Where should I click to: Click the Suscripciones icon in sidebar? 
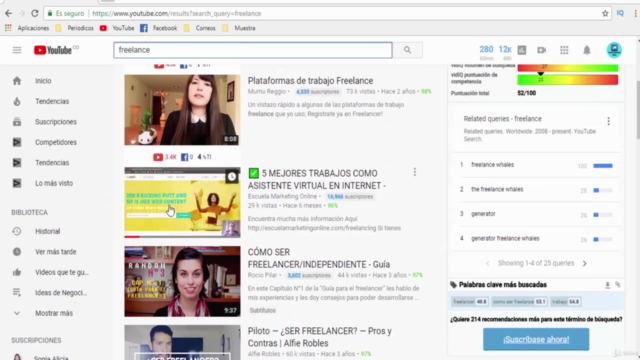(x=17, y=122)
